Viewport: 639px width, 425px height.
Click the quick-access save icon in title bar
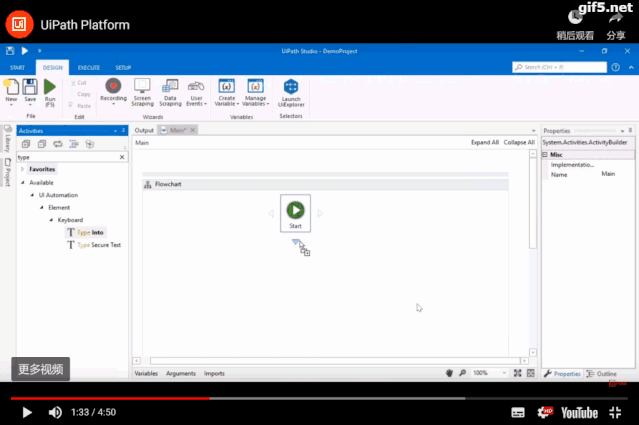coord(10,51)
